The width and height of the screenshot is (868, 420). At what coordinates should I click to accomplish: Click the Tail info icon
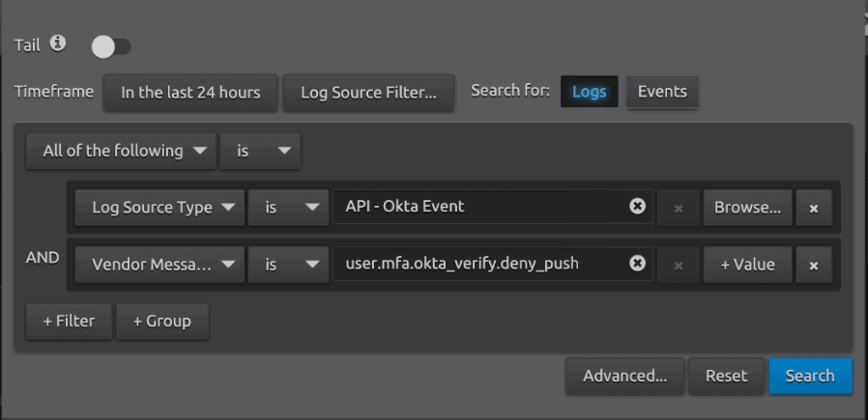click(58, 43)
